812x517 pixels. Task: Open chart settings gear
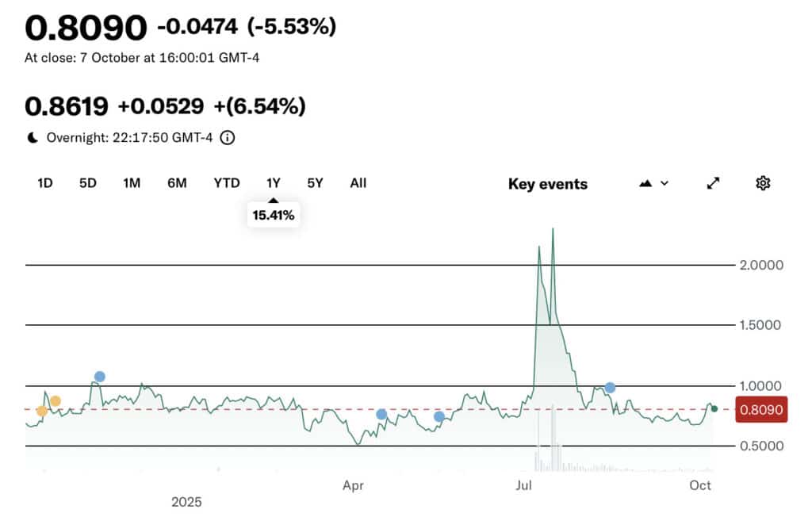tap(763, 183)
